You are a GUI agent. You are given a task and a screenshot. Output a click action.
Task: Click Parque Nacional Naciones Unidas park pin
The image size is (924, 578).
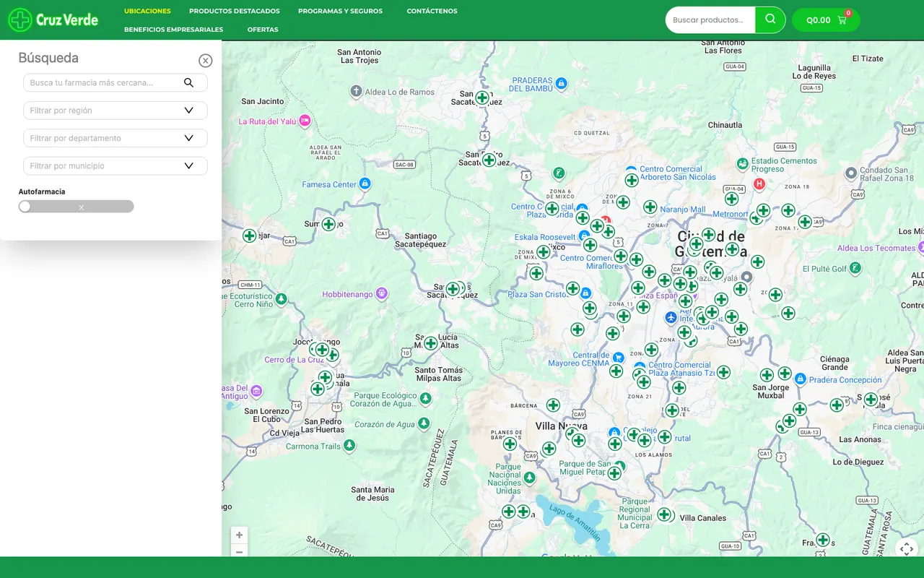click(x=530, y=478)
